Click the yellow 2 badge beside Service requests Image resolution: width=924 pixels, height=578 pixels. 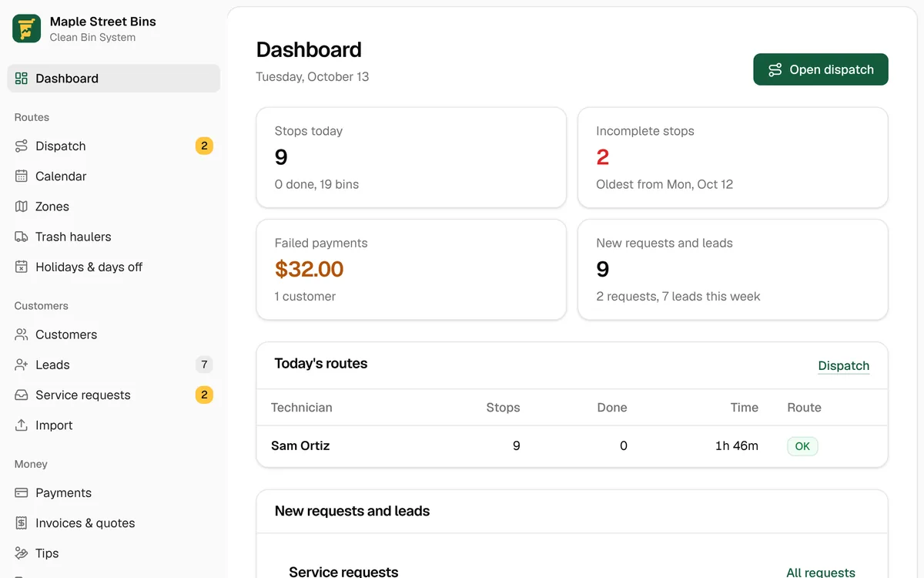[204, 395]
